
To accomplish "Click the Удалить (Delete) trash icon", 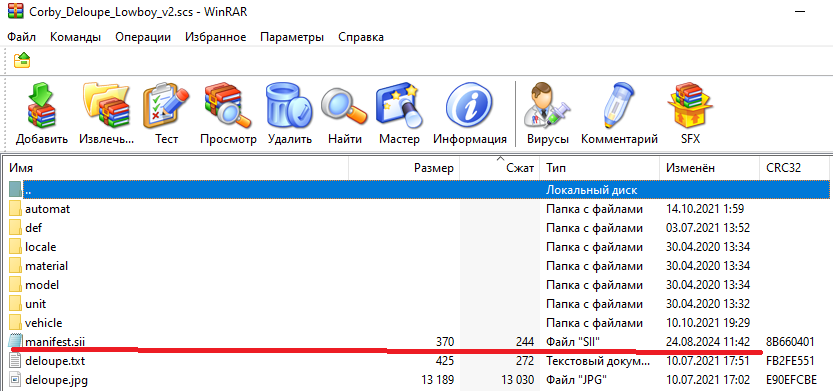I will coord(289,105).
